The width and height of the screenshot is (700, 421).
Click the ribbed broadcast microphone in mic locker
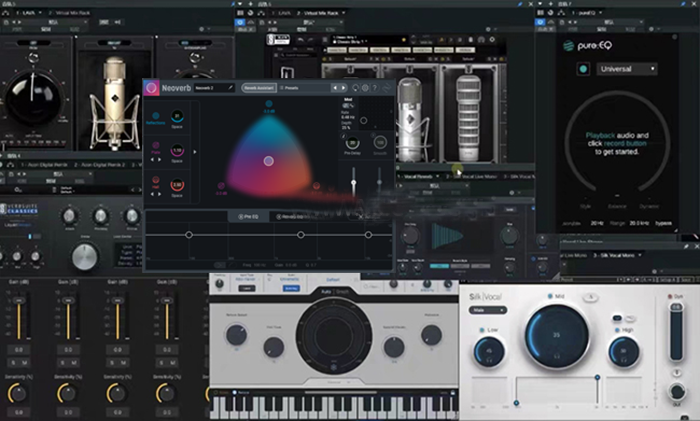[x=468, y=117]
